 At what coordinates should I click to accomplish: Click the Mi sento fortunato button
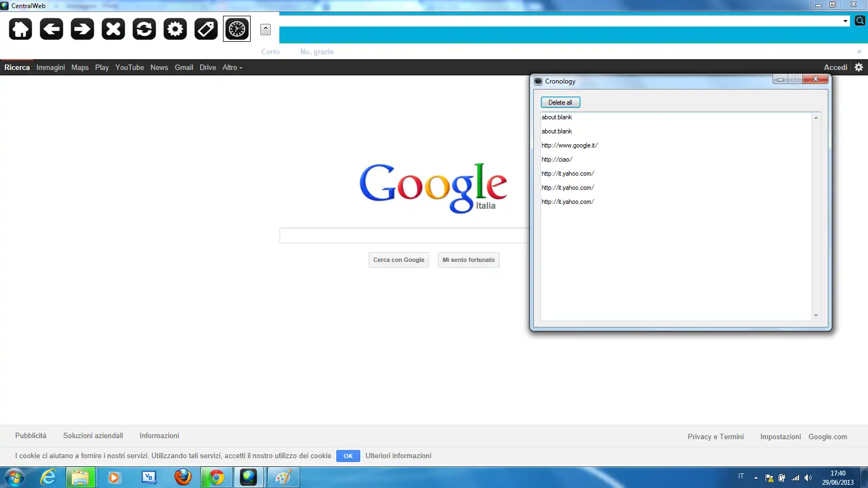(x=469, y=260)
